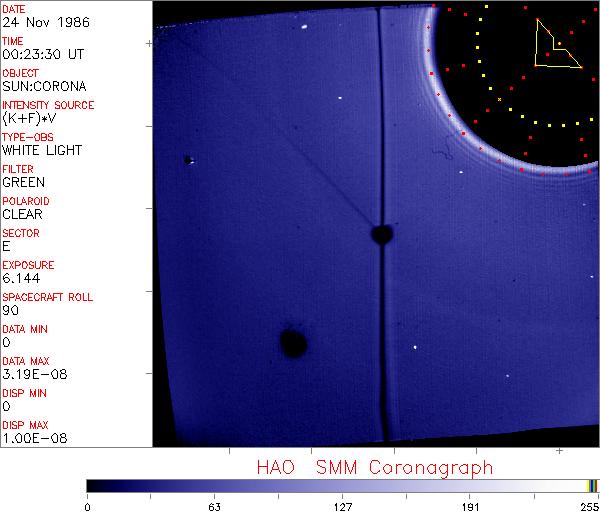The width and height of the screenshot is (600, 512).
Task: Click the sector value E
Action: pos(6,246)
